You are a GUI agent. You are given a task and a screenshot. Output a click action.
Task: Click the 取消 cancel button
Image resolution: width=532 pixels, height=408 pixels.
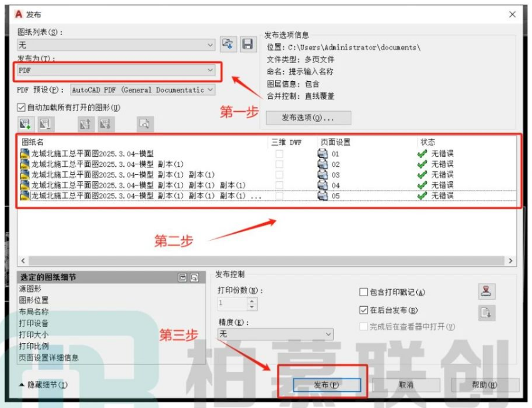[406, 385]
